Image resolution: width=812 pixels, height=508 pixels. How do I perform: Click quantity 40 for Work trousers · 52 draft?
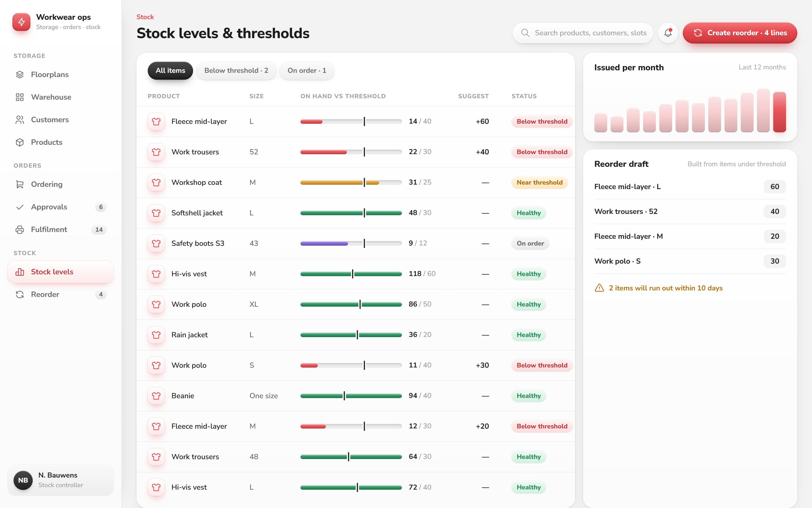pos(775,211)
